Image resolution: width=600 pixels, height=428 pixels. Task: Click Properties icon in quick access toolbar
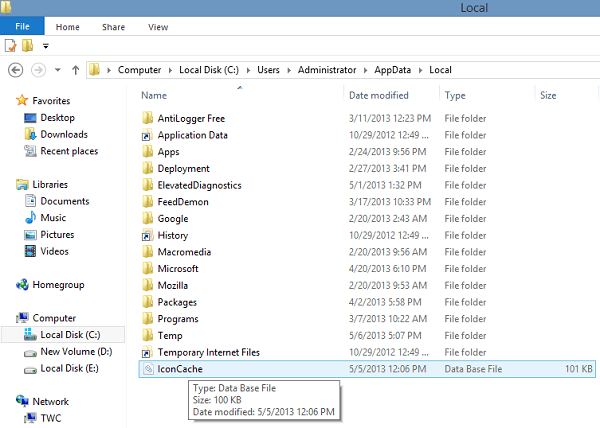[11, 45]
